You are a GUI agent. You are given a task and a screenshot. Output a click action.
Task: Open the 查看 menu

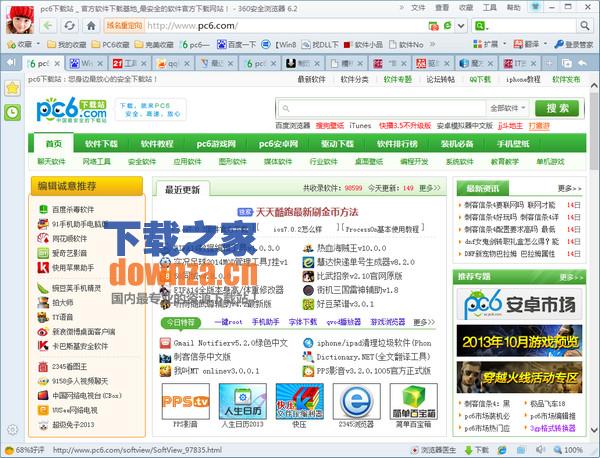(x=442, y=7)
